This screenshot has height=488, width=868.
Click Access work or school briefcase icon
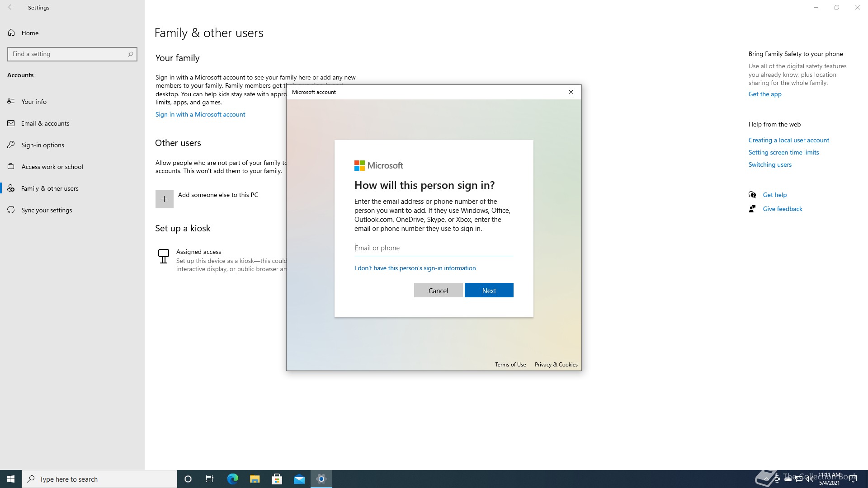11,166
